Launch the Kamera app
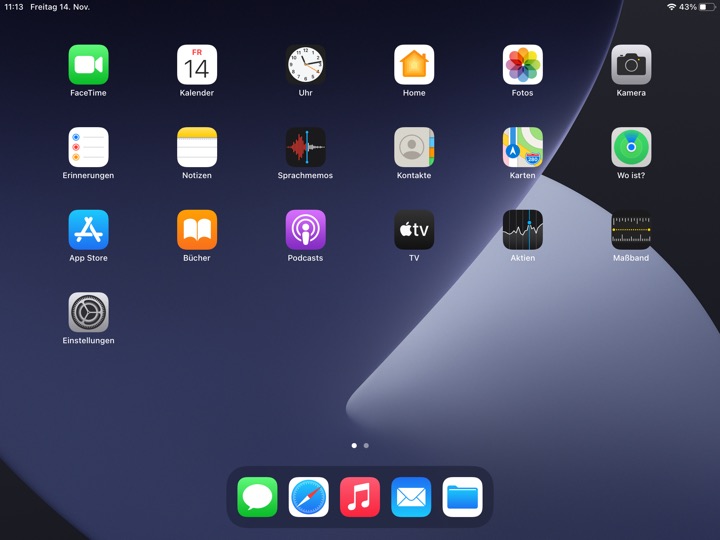This screenshot has height=540, width=720. coord(631,65)
